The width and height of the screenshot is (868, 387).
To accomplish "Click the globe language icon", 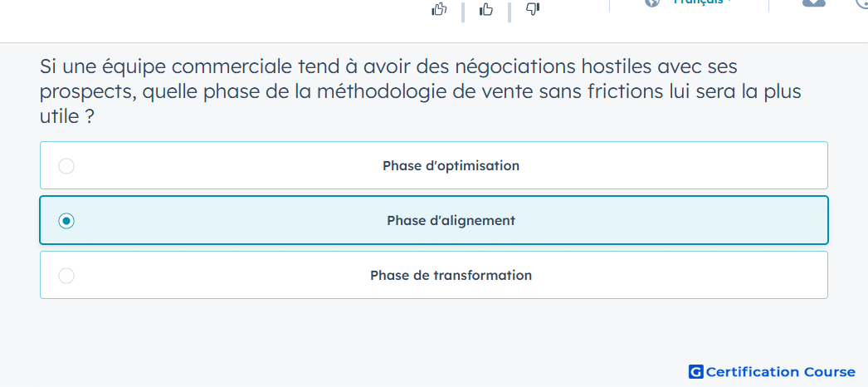I will click(x=653, y=2).
